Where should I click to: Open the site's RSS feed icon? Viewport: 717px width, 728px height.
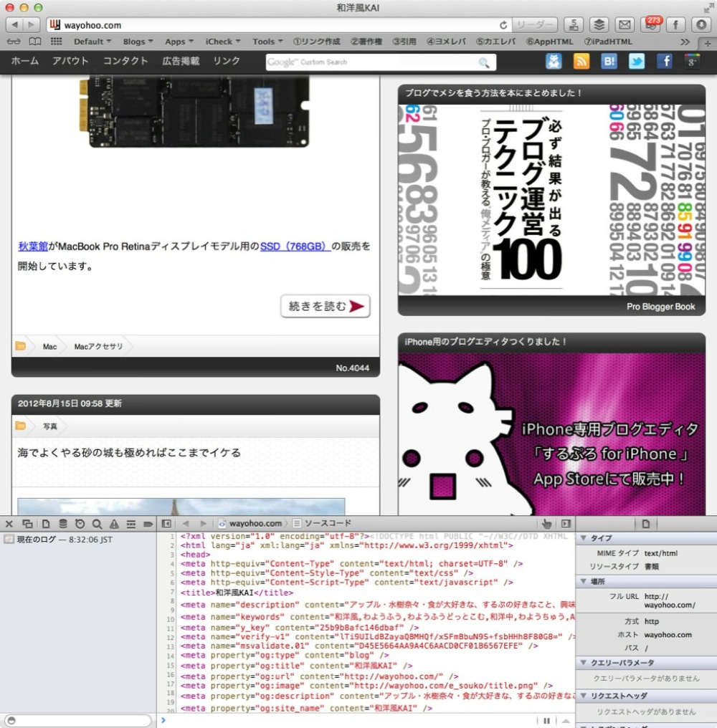(x=581, y=62)
